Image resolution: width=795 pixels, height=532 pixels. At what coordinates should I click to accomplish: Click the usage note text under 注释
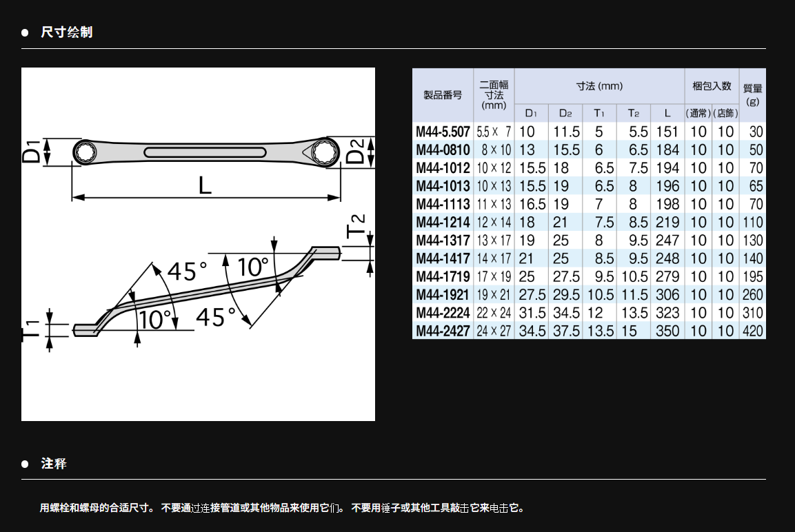(x=282, y=508)
